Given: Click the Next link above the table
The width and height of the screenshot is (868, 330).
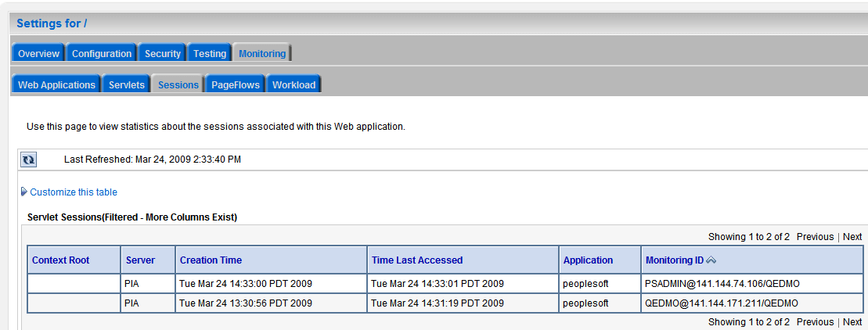Looking at the screenshot, I should pyautogui.click(x=852, y=237).
